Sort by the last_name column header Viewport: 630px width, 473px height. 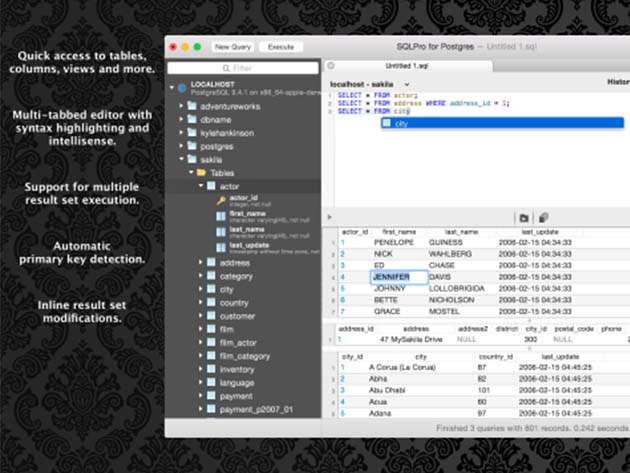point(461,232)
